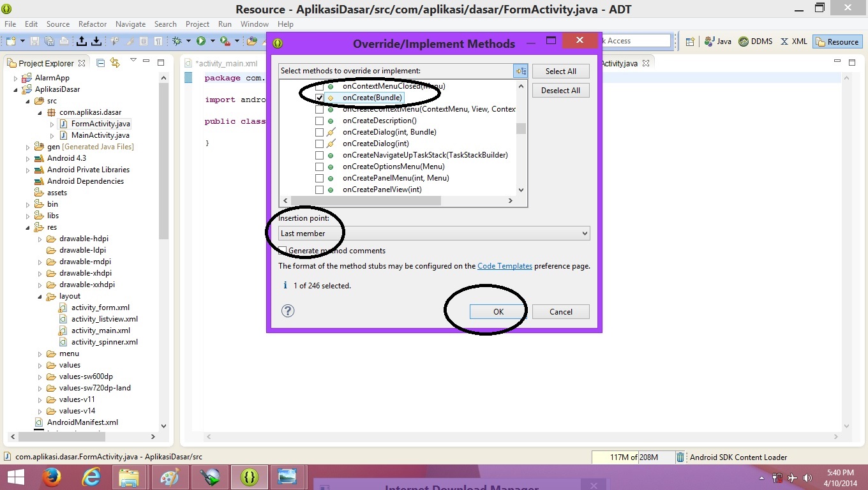Open the File menu
868x490 pixels.
click(x=10, y=24)
